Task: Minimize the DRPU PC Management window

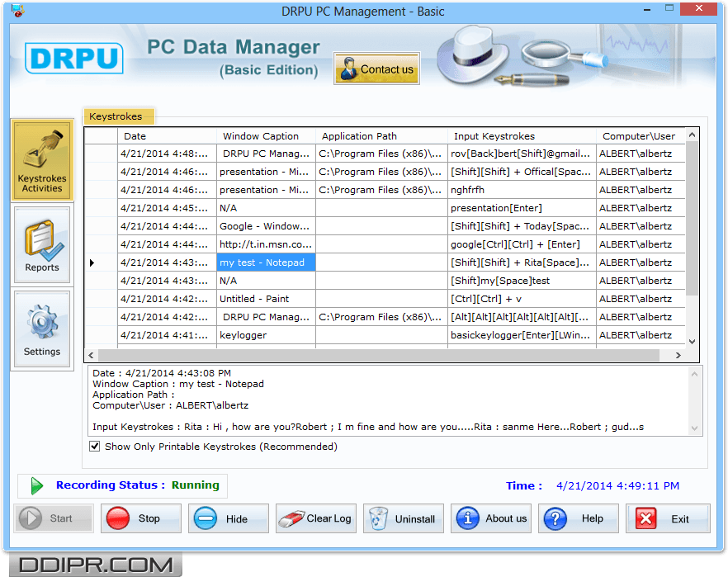Action: point(647,9)
